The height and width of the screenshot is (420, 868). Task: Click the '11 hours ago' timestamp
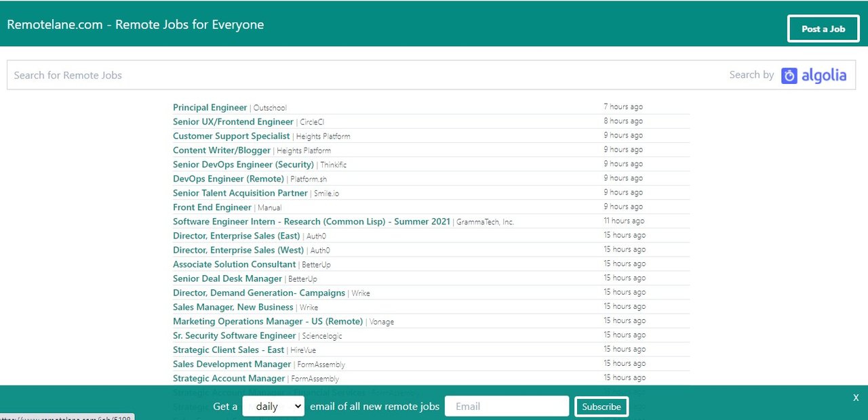coord(624,221)
